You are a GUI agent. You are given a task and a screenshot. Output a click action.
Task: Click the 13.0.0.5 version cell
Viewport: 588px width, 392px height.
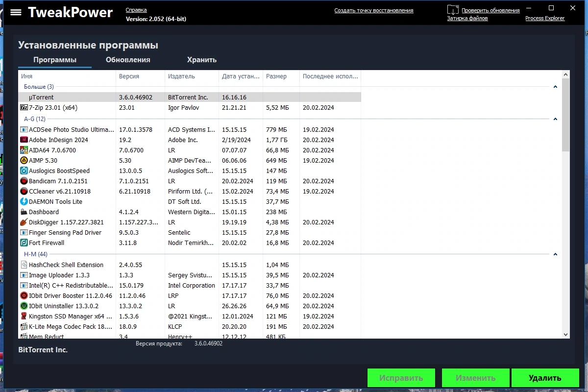point(130,171)
